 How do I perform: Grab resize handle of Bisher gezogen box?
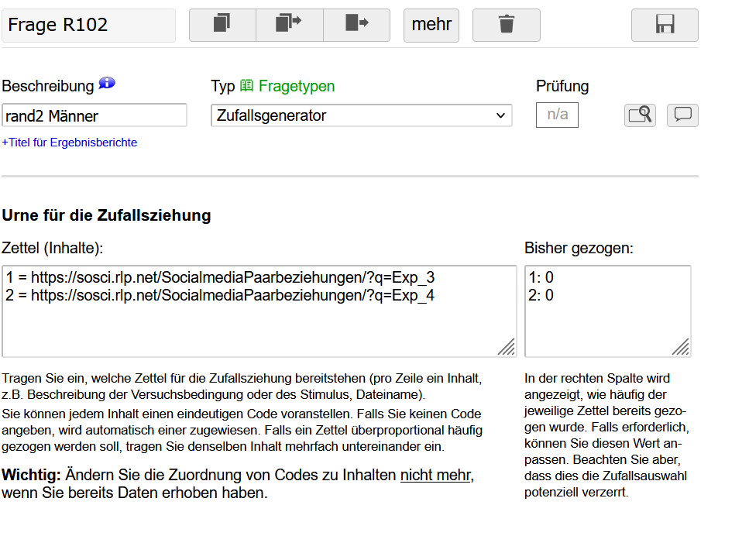click(x=681, y=347)
